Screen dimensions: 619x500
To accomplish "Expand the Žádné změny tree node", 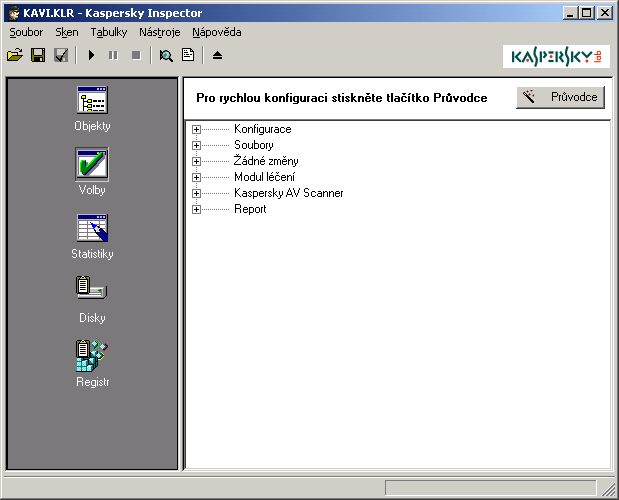I will (x=196, y=161).
